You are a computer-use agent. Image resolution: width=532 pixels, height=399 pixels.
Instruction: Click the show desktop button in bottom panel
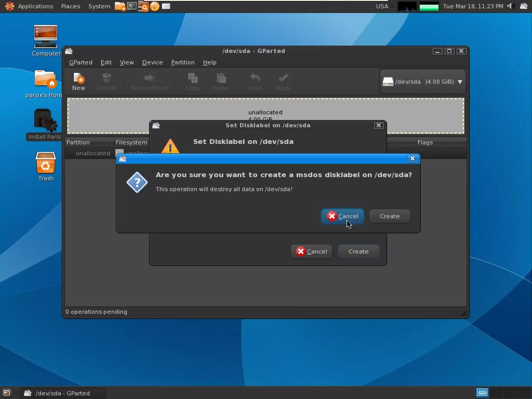click(6, 393)
